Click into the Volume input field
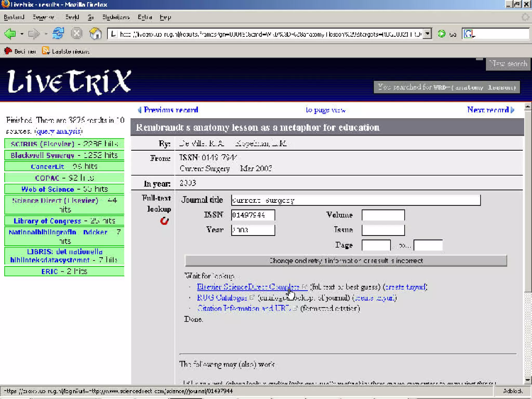Screen dimensions: 532x399 click(383, 215)
